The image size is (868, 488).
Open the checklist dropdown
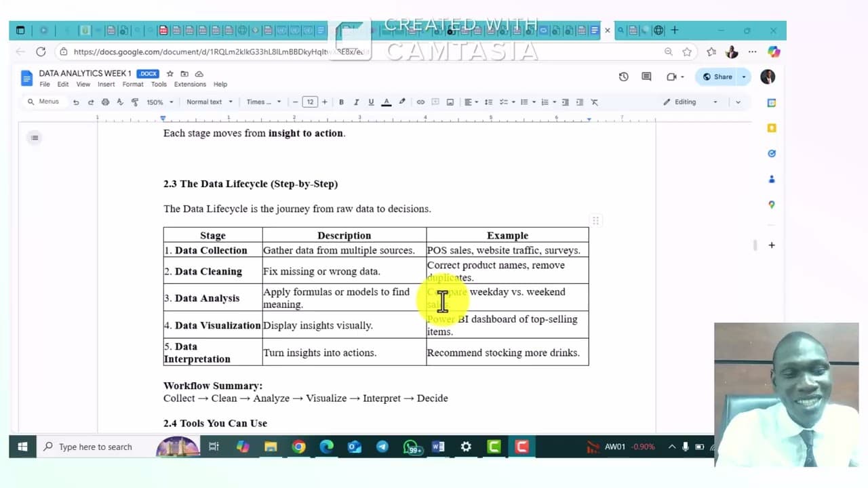click(x=507, y=102)
